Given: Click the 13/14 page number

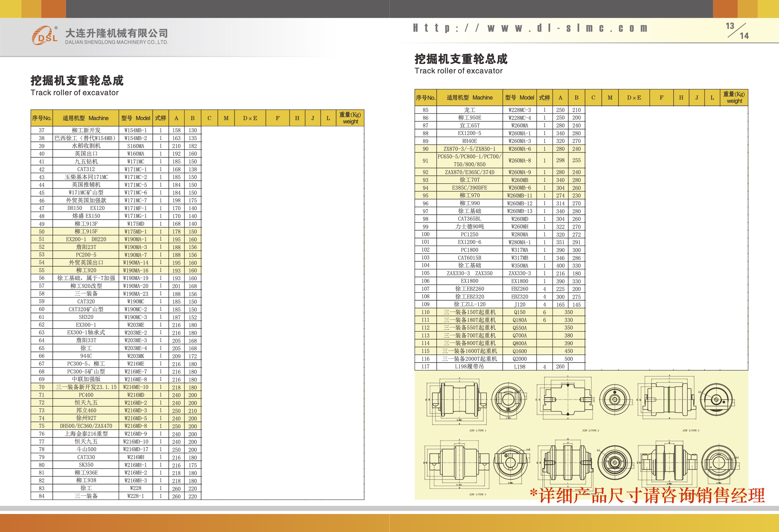Looking at the screenshot, I should point(737,31).
